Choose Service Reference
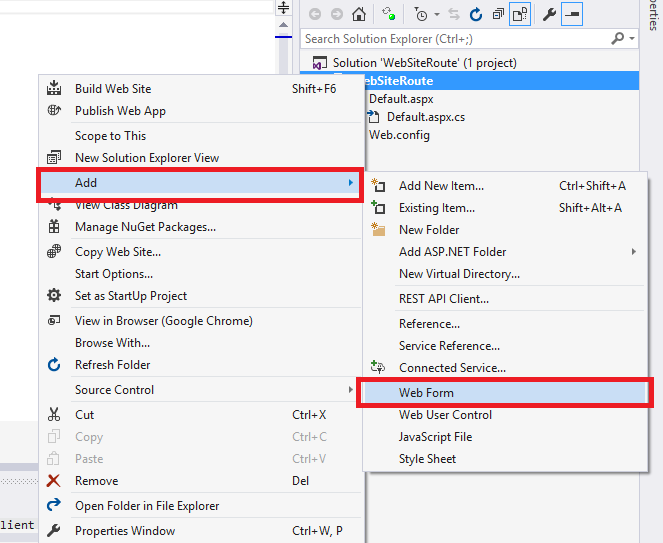This screenshot has width=663, height=543. pyautogui.click(x=505, y=346)
